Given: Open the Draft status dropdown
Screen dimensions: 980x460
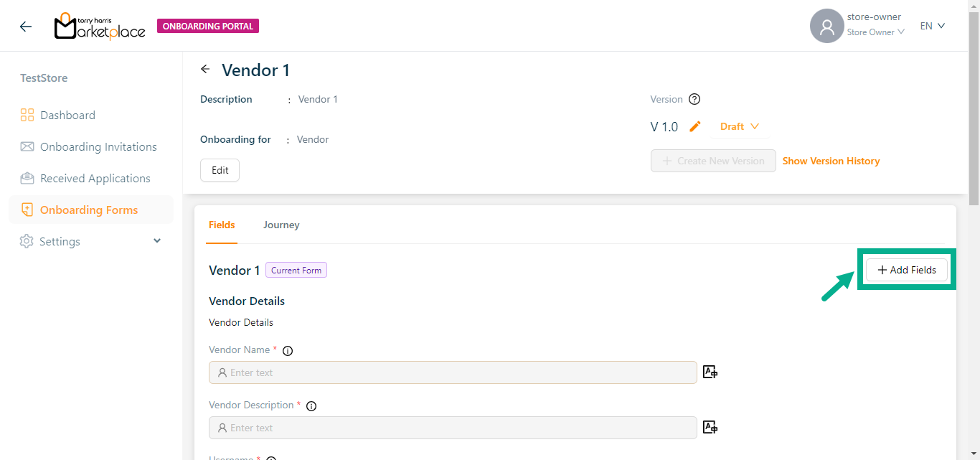Looking at the screenshot, I should 739,127.
